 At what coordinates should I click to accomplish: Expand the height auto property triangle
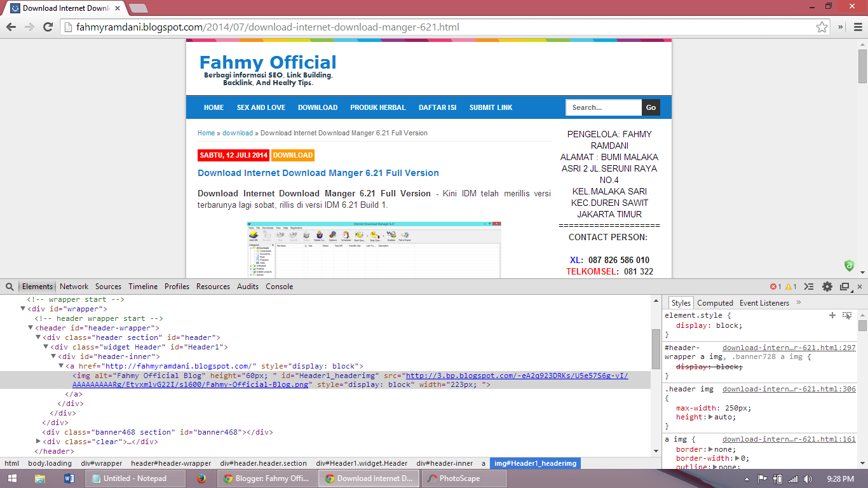(710, 417)
